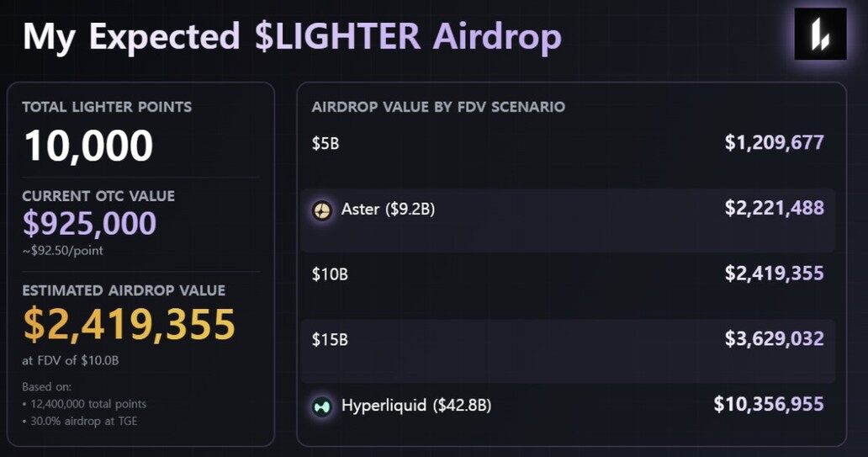Screen dimensions: 868x457
Task: Click the "Airdrop Value by FDV Scenario" heading
Action: pyautogui.click(x=438, y=107)
